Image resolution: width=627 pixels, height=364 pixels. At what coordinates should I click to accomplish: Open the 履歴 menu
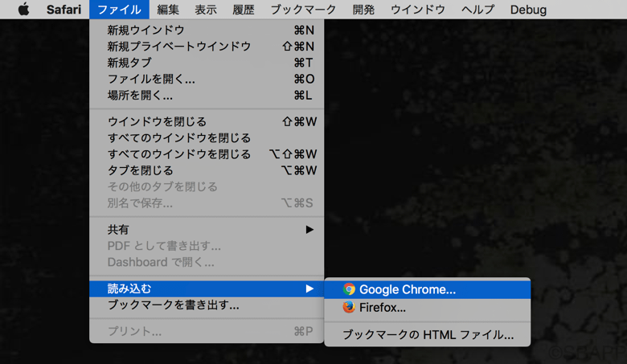[244, 10]
